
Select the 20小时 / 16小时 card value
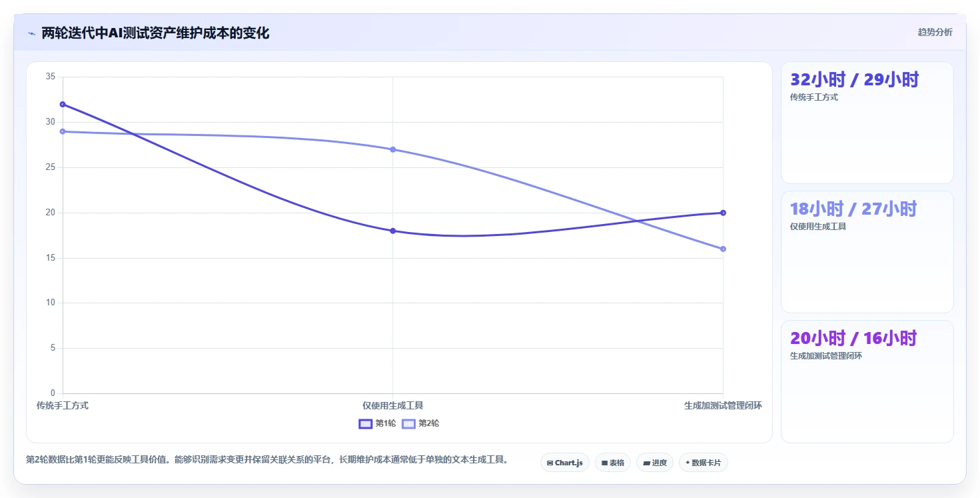(x=853, y=338)
